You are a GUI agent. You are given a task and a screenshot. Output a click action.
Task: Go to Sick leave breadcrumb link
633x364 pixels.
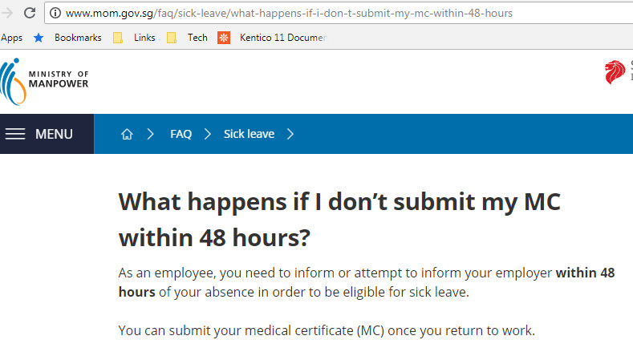pos(249,134)
